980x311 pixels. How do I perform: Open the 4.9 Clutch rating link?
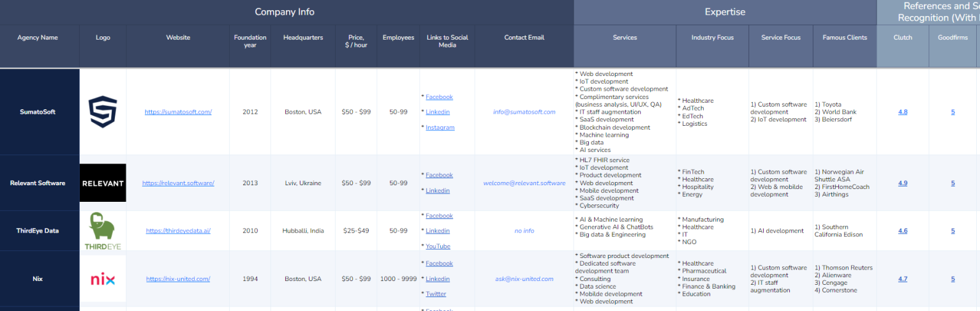[x=902, y=183]
